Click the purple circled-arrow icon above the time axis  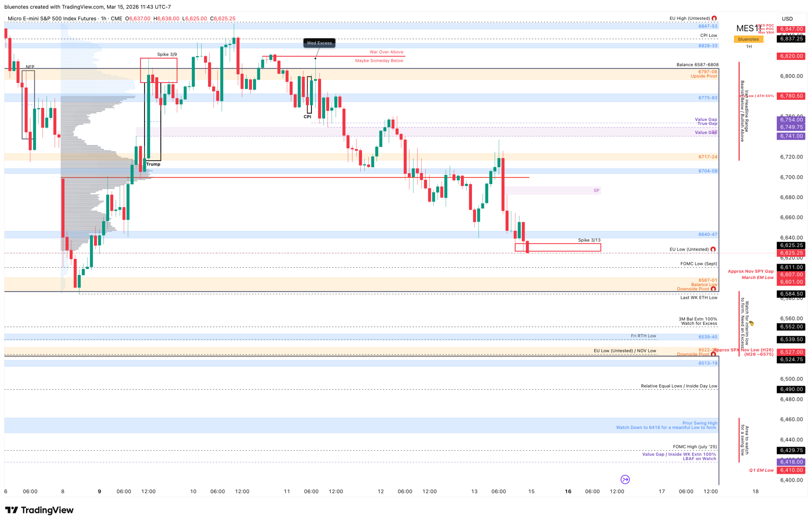point(625,479)
